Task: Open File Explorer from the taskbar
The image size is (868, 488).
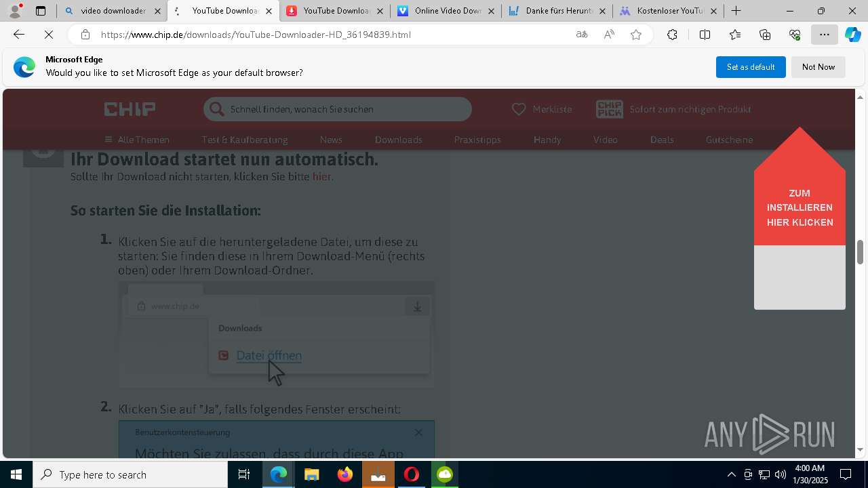Action: [x=311, y=474]
